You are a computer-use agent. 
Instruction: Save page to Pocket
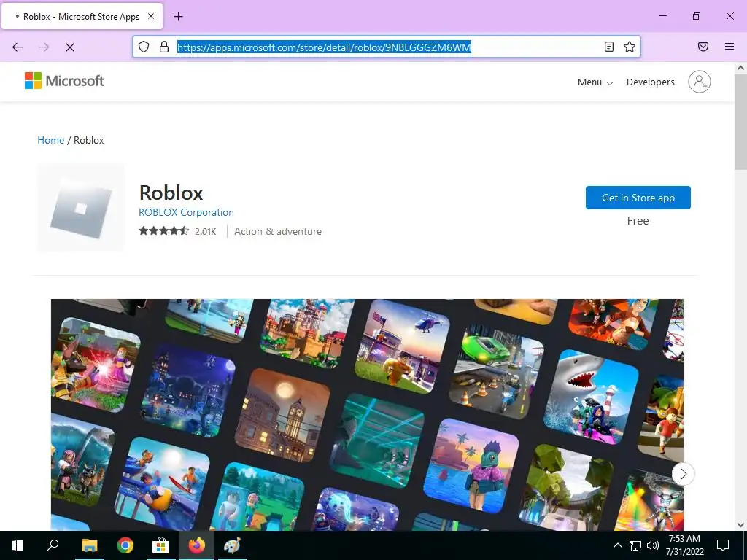[703, 47]
